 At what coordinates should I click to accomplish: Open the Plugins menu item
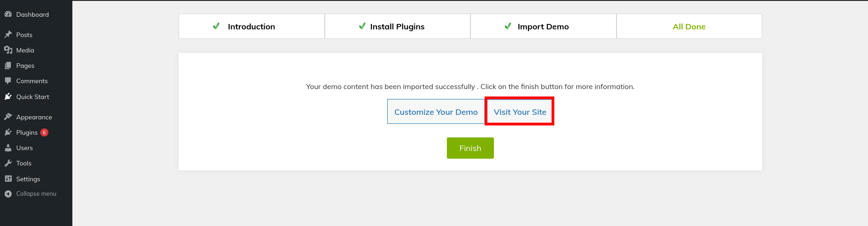(x=27, y=132)
